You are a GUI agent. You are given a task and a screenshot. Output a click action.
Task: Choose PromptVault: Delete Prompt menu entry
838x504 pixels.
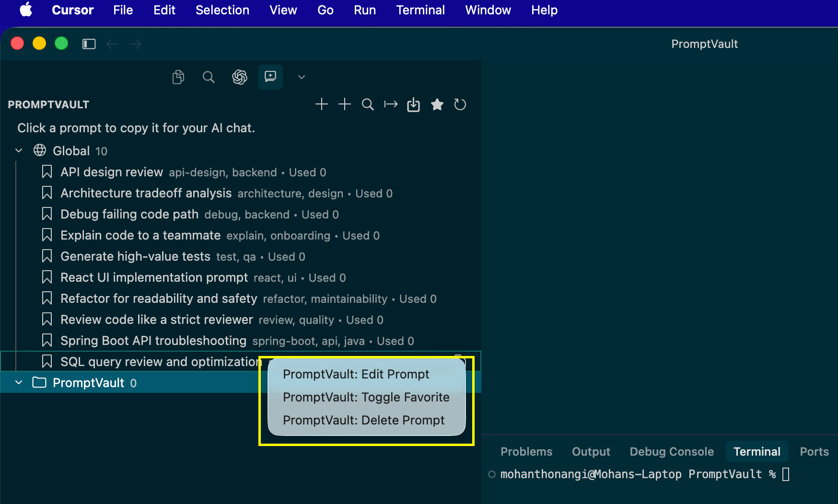pos(367,420)
